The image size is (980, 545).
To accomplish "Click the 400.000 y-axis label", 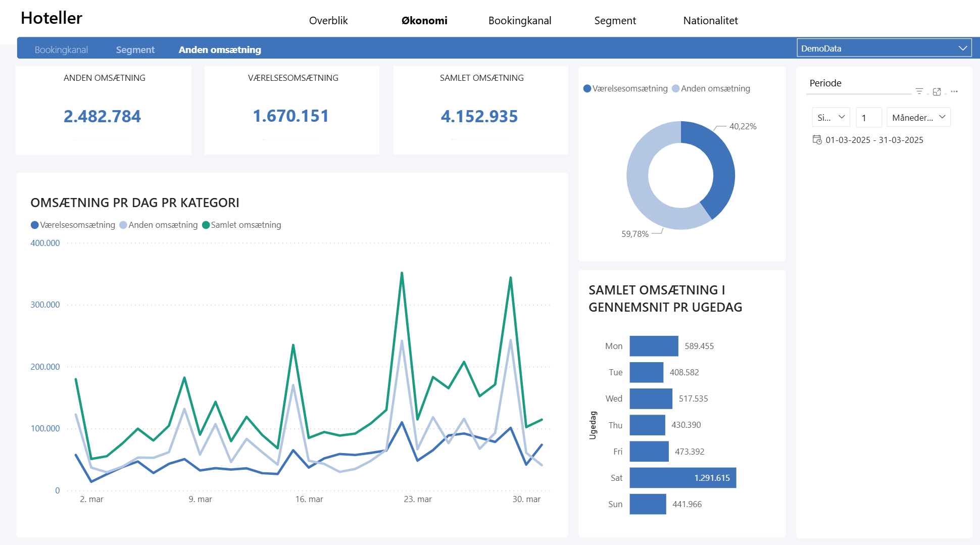I will pyautogui.click(x=45, y=243).
